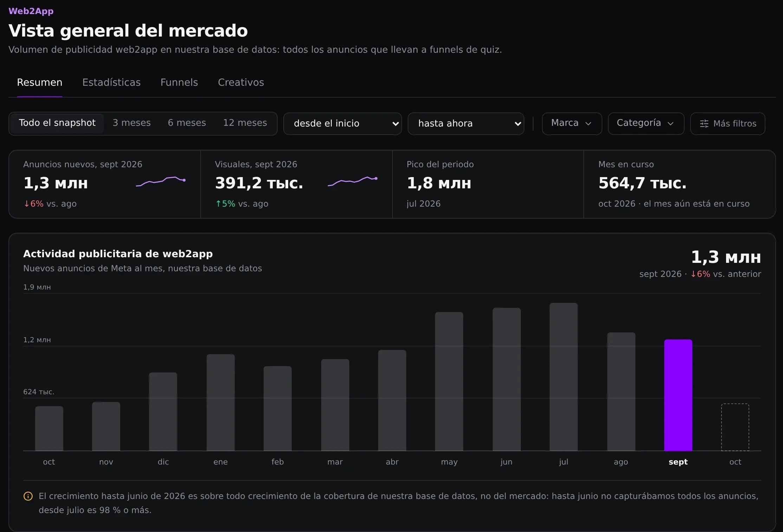The width and height of the screenshot is (783, 532).
Task: Click the nov bar in chart
Action: click(x=106, y=426)
